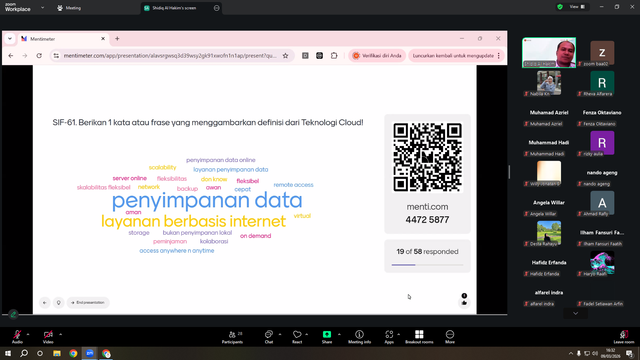Expand apps options arrow next to Apps
The image size is (640, 360).
[398, 334]
